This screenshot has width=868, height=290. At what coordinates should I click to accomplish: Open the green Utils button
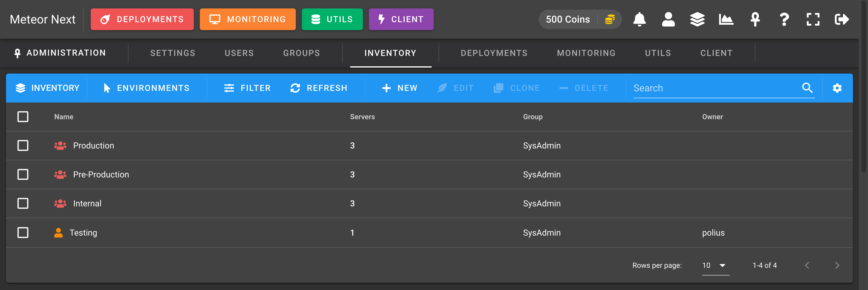[x=332, y=19]
